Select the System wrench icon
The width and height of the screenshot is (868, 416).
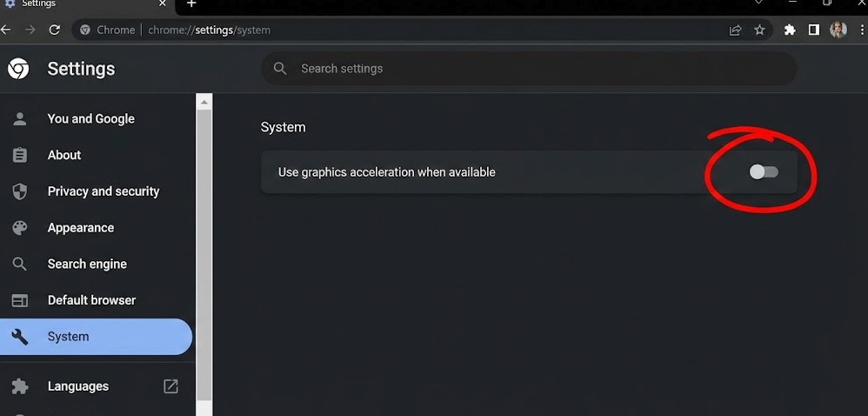(19, 337)
